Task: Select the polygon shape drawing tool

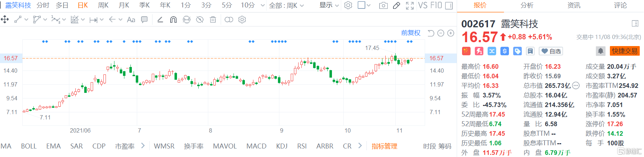Action: pyautogui.click(x=37, y=19)
